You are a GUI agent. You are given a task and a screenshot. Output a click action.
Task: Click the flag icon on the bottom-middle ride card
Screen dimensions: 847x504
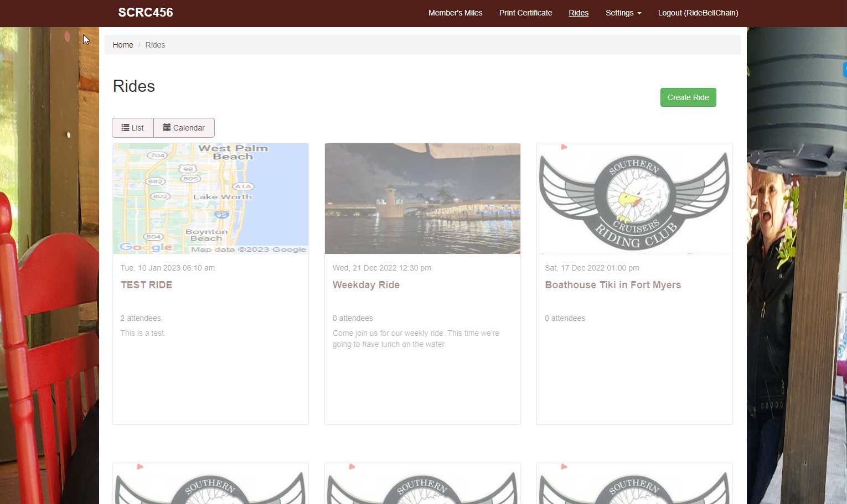351,466
